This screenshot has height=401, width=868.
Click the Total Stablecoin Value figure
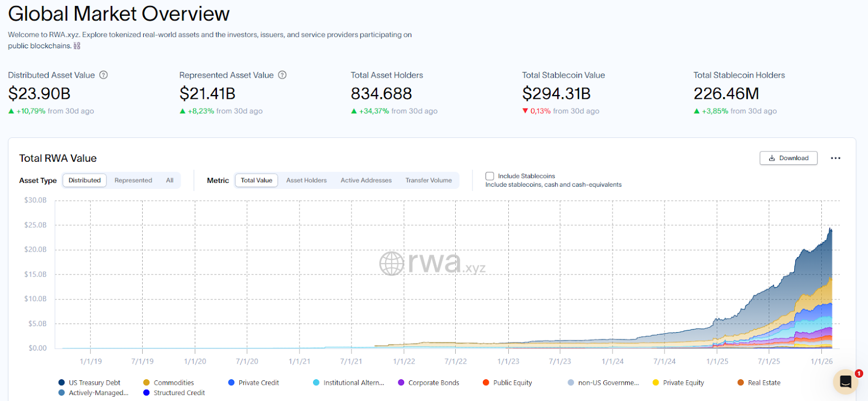tap(556, 94)
